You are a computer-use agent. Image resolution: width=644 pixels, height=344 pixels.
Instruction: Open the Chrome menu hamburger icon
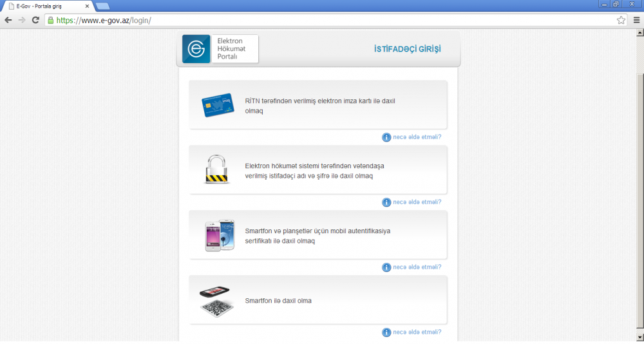coord(636,20)
